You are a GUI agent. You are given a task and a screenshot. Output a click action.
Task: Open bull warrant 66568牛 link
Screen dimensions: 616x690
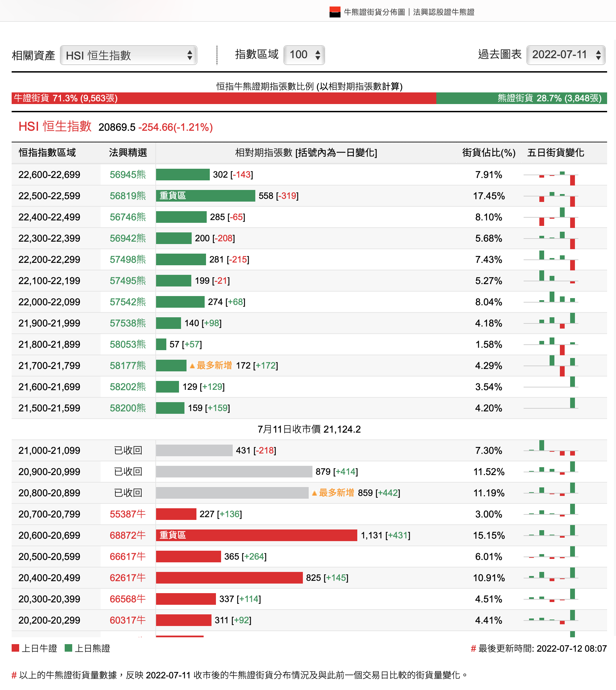point(128,599)
